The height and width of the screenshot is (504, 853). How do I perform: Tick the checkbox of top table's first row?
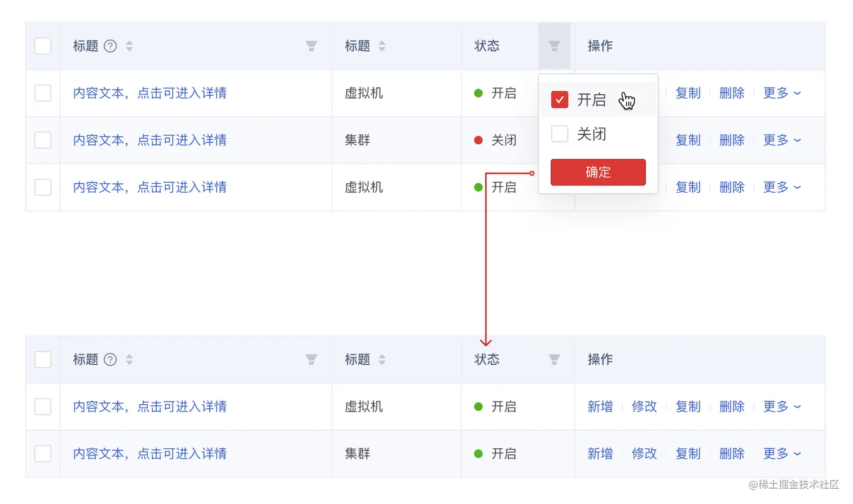click(x=43, y=93)
